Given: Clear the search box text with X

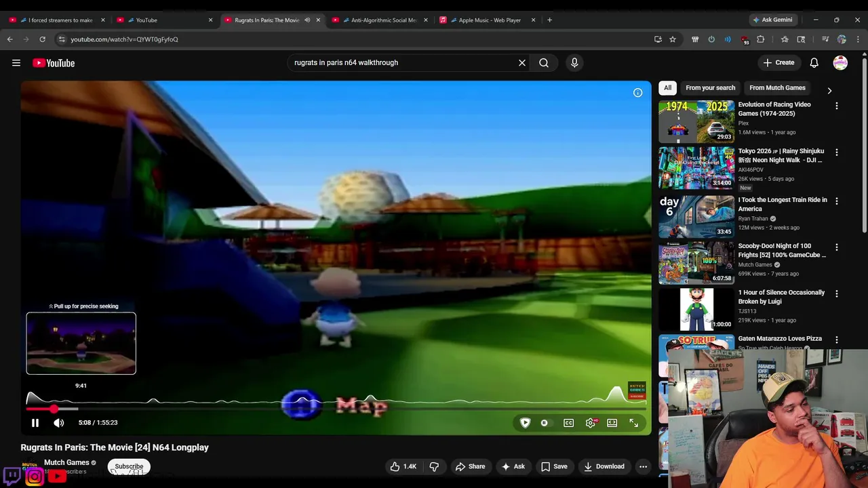Looking at the screenshot, I should point(522,63).
